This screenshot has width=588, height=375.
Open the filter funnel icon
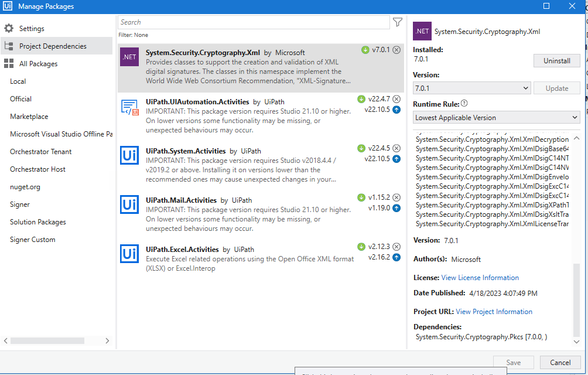(398, 22)
